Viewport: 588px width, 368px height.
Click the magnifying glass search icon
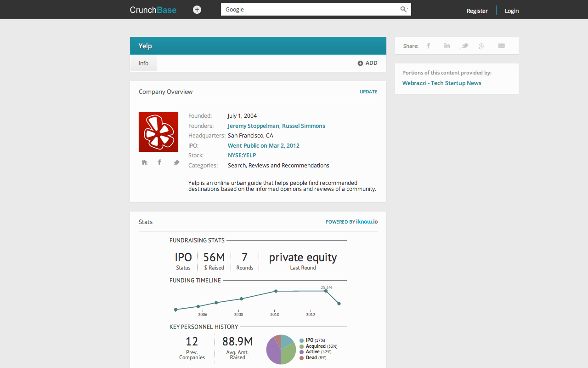tap(404, 9)
